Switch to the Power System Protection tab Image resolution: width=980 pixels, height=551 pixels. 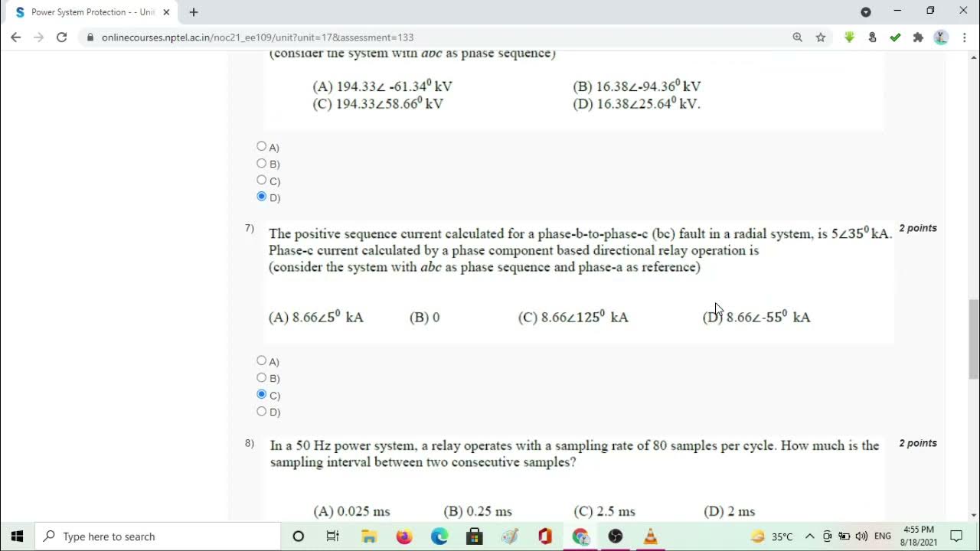pos(92,12)
